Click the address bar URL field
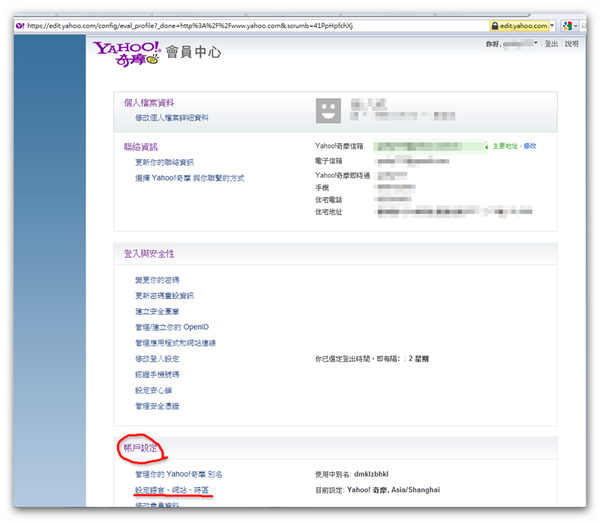Viewport: 600px width, 521px height. [253, 26]
